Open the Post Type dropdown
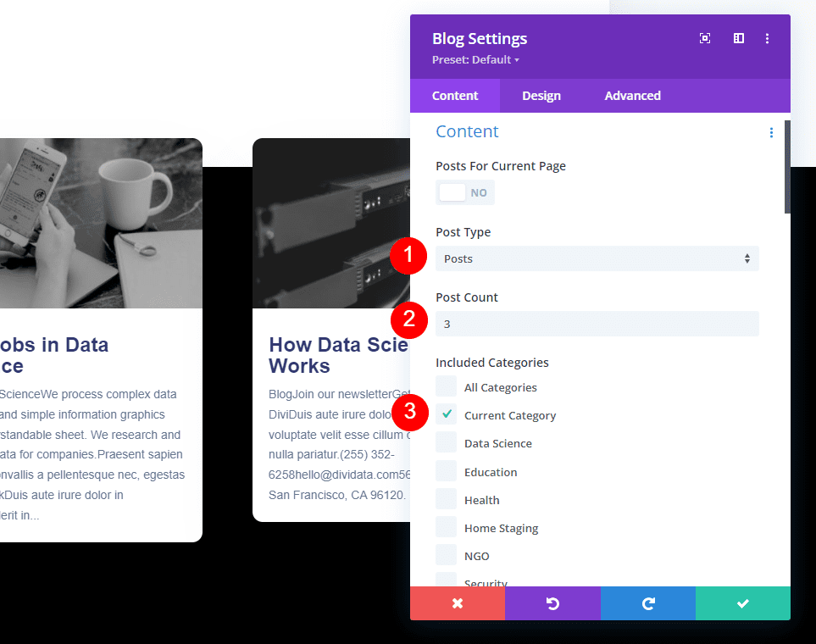This screenshot has width=816, height=644. coord(597,258)
